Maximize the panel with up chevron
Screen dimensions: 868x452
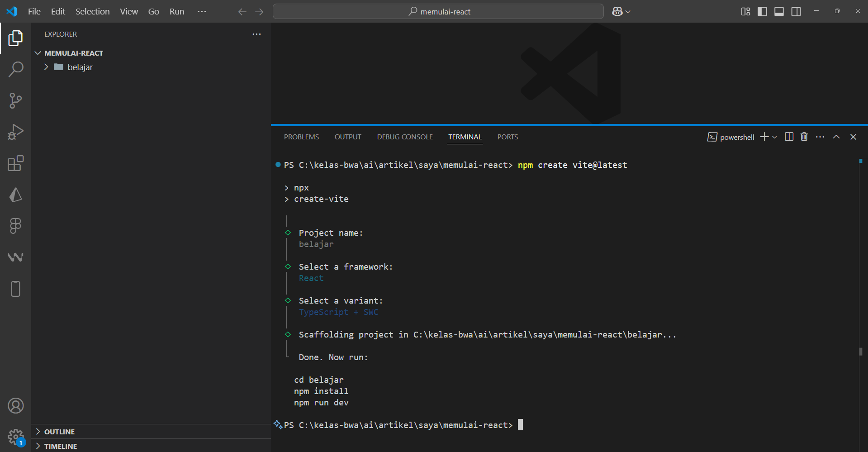click(836, 137)
